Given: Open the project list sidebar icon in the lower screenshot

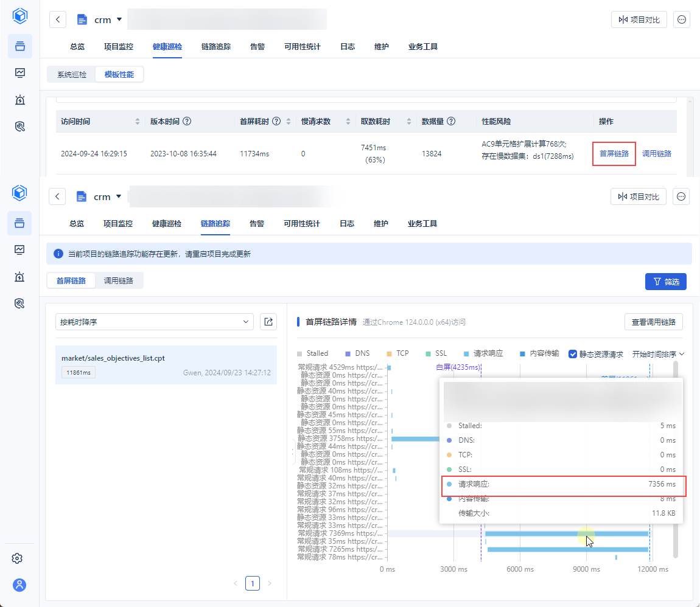Looking at the screenshot, I should click(x=19, y=223).
